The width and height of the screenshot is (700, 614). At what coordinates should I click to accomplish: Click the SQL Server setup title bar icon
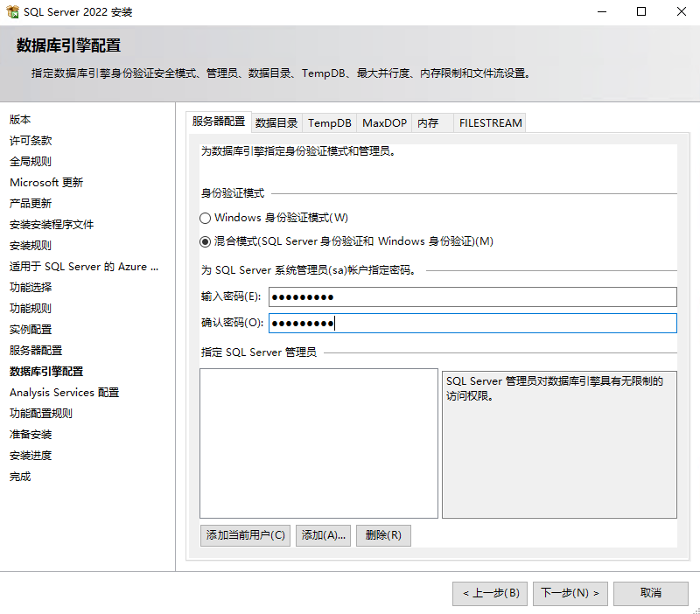[12, 11]
